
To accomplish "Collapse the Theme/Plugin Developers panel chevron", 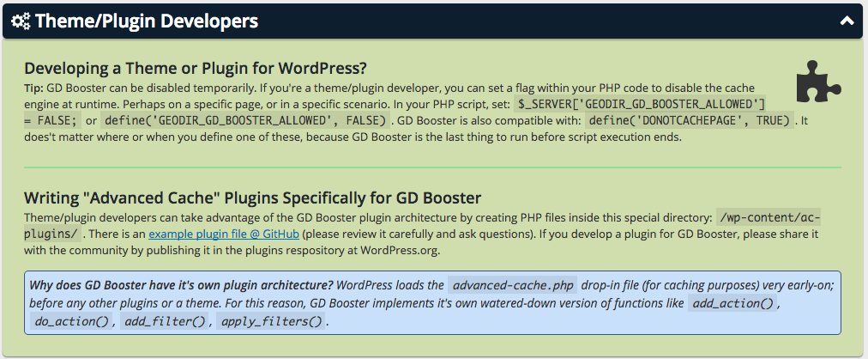I will 847,21.
